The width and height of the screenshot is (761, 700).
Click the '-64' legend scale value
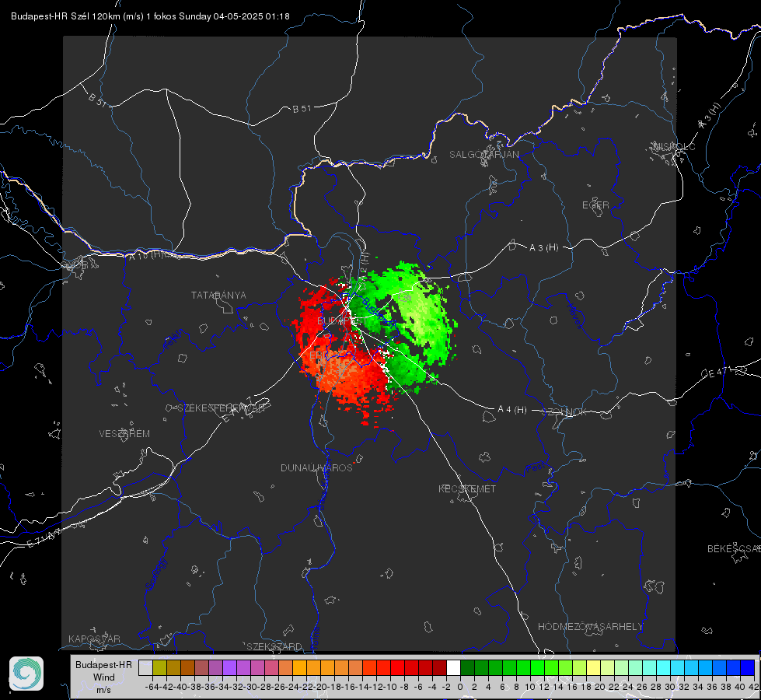[152, 687]
